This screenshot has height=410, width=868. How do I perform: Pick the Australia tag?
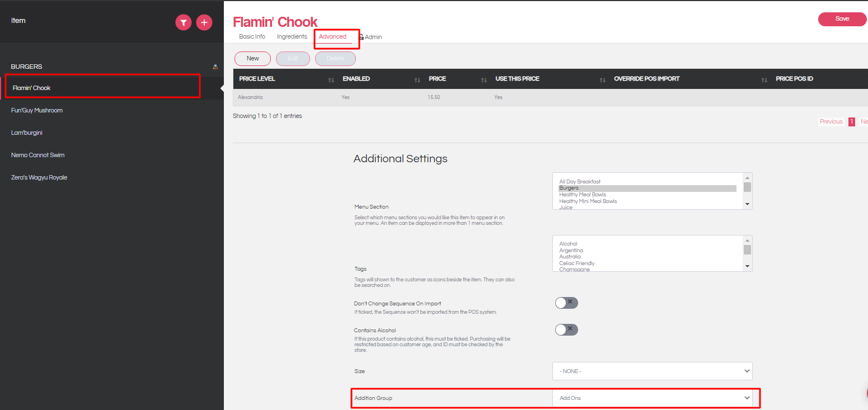648,257
